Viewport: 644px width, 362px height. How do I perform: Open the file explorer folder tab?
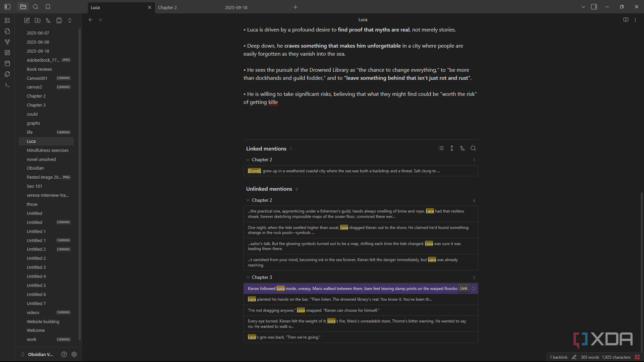click(23, 7)
